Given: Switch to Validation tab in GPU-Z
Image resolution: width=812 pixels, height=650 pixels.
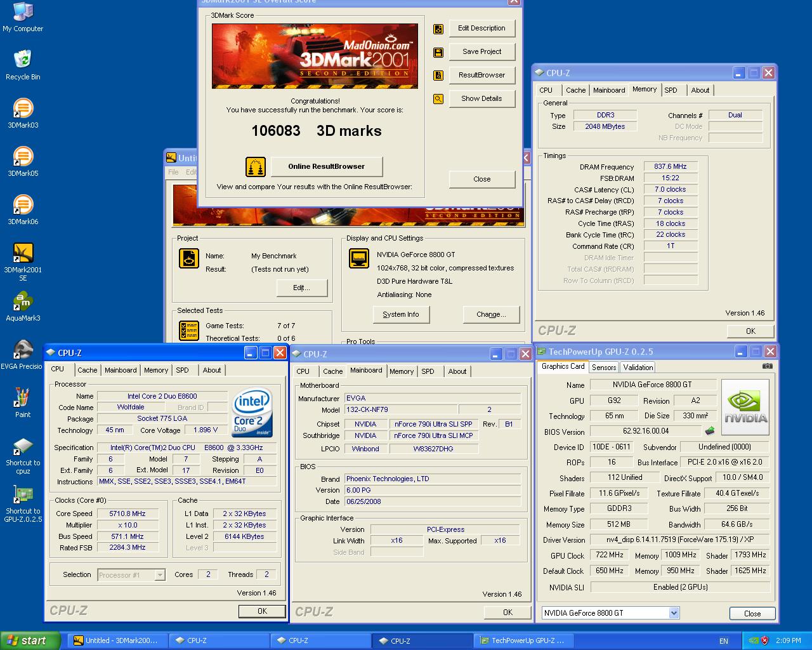Looking at the screenshot, I should coord(638,368).
